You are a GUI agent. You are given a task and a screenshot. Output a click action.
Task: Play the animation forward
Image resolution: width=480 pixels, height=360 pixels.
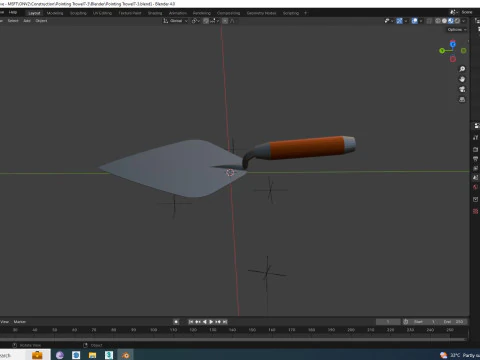pos(211,322)
